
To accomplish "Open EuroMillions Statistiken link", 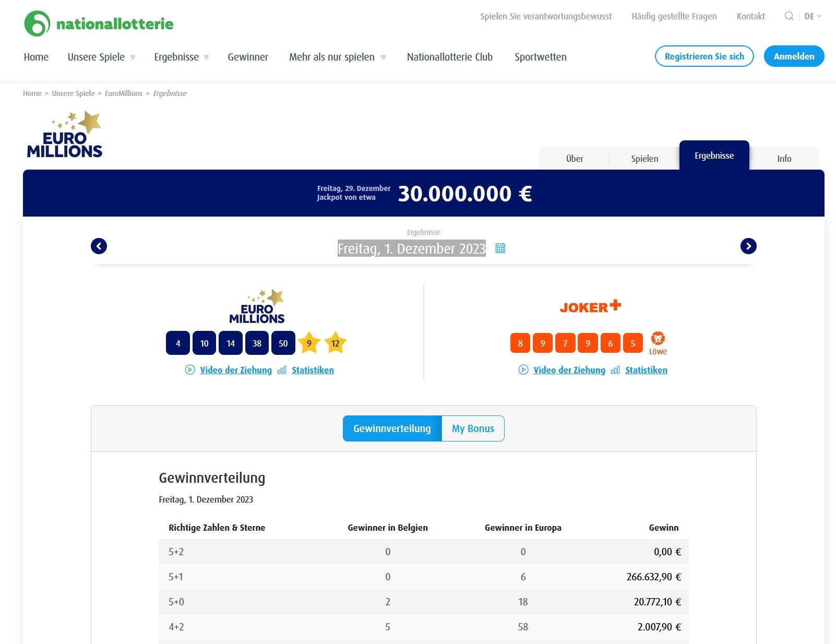I will tap(313, 370).
